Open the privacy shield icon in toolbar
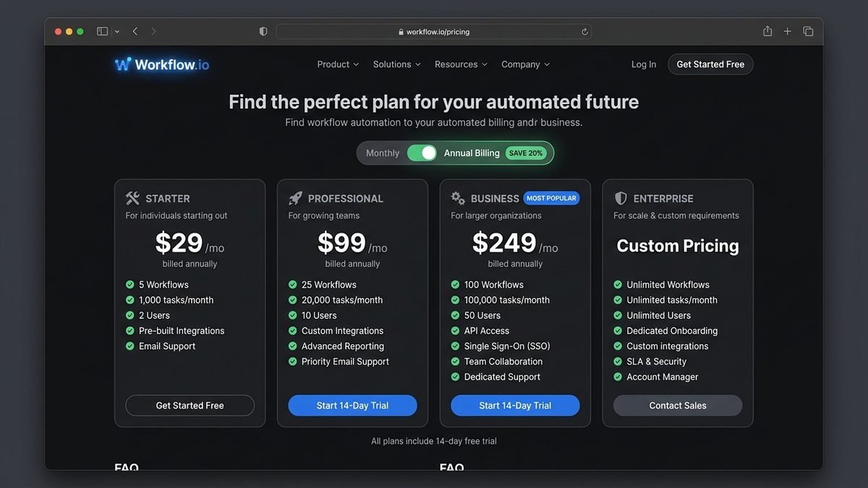 coord(263,31)
